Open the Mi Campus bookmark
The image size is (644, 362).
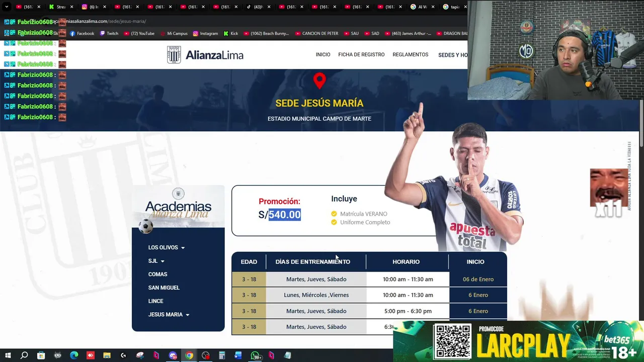(x=174, y=34)
